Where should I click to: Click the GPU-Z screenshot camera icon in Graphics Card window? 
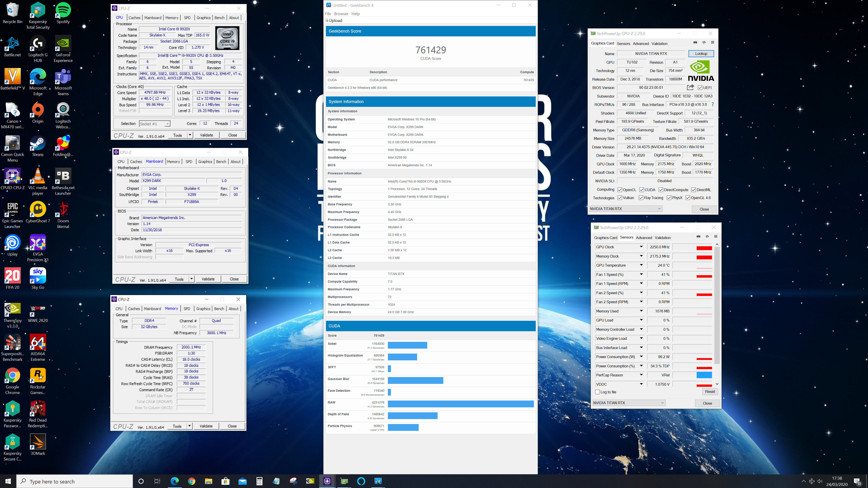click(695, 42)
